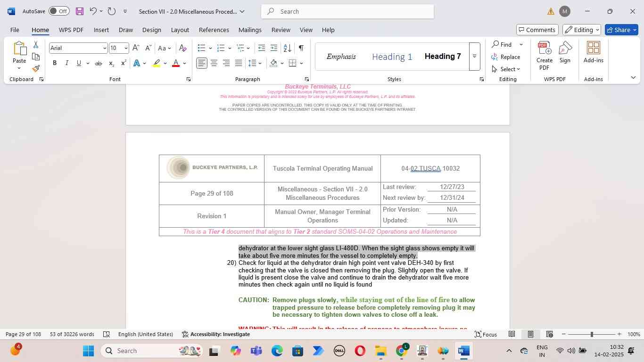Expand bullet list style options

[210, 48]
